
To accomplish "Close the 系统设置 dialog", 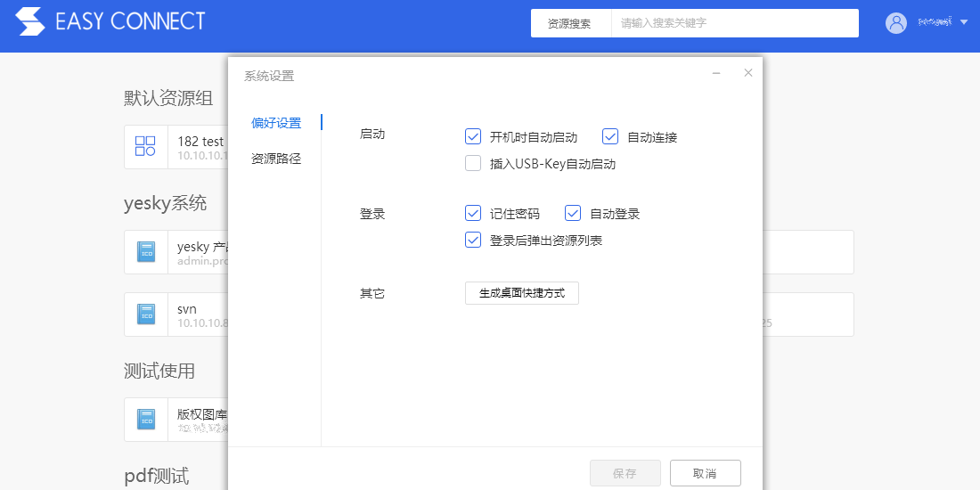I will click(748, 73).
